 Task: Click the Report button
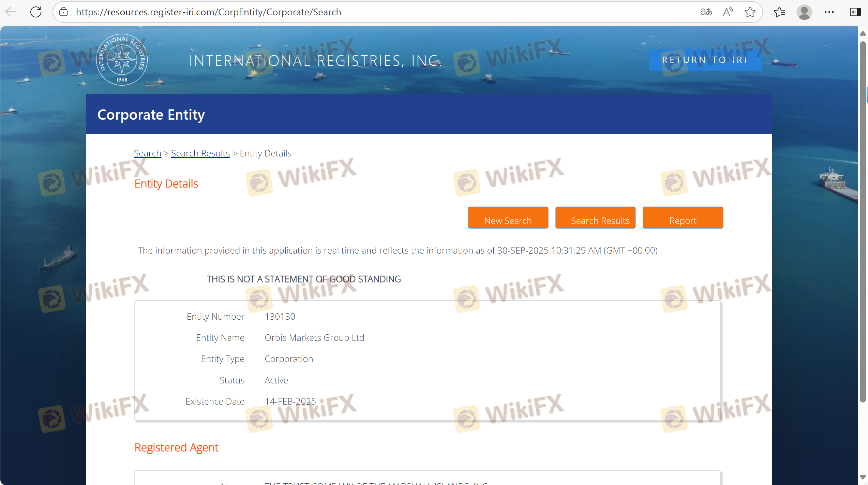(x=683, y=218)
